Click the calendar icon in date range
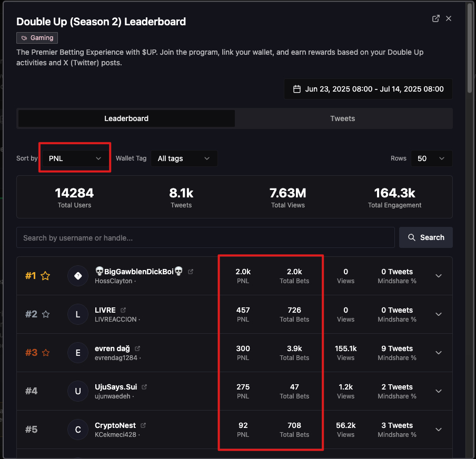Image resolution: width=476 pixels, height=459 pixels. 296,89
